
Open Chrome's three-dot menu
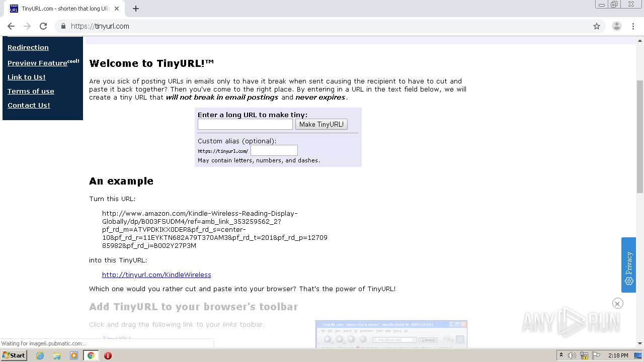(633, 26)
